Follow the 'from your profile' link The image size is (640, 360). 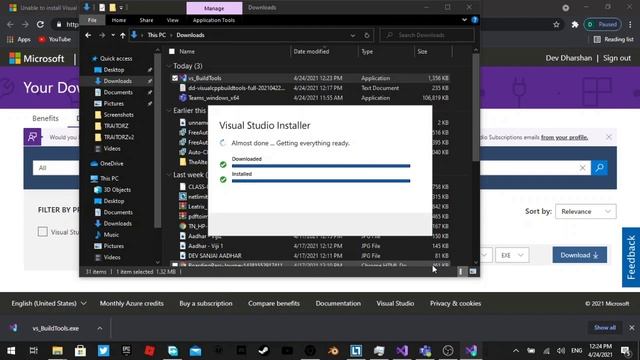click(564, 138)
